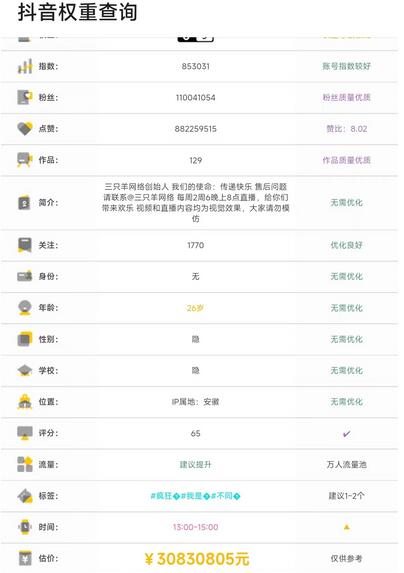Image resolution: width=404 pixels, height=573 pixels.
Task: Click the 作品 video camera icon
Action: click(x=25, y=160)
